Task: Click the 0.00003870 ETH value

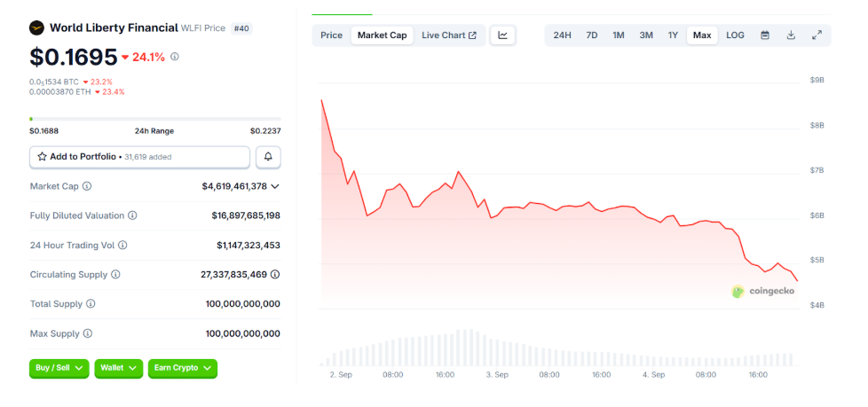Action: coord(60,92)
